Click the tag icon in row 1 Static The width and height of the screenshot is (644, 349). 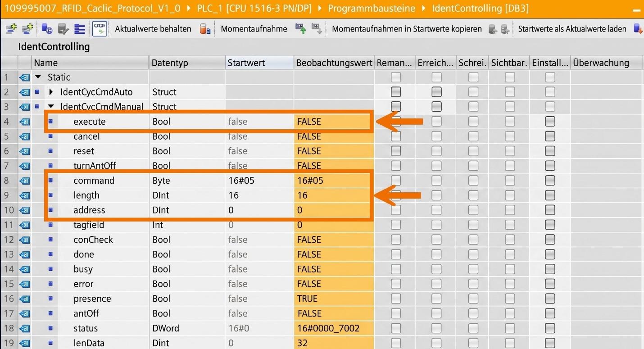(24, 77)
